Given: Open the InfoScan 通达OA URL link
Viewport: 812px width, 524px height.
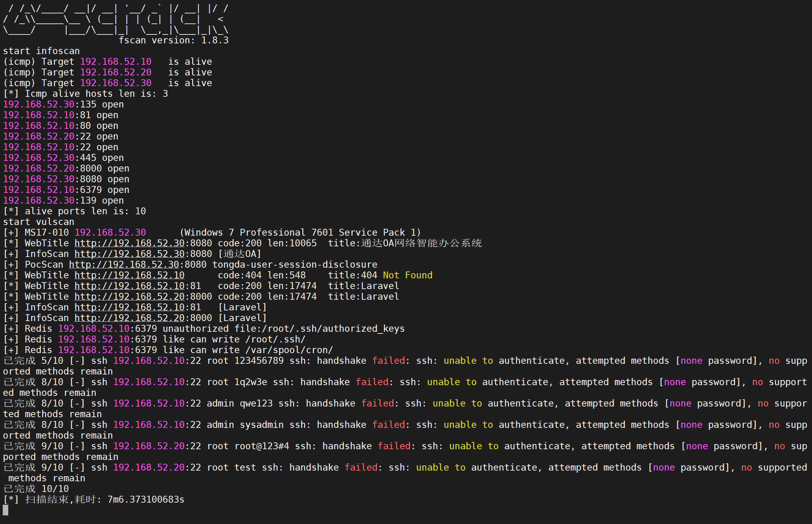Looking at the screenshot, I should pos(129,254).
